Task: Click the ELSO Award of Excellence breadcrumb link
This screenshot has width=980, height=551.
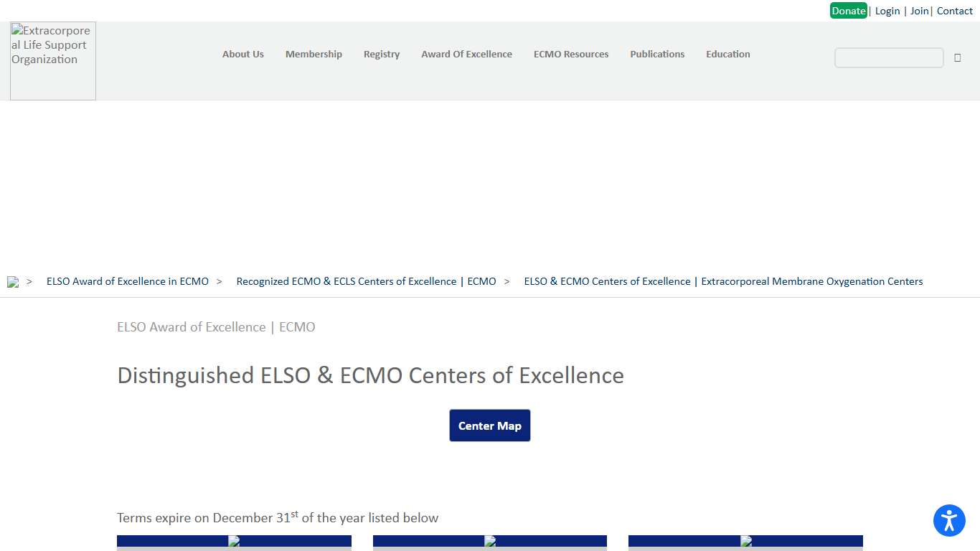Action: 127,281
